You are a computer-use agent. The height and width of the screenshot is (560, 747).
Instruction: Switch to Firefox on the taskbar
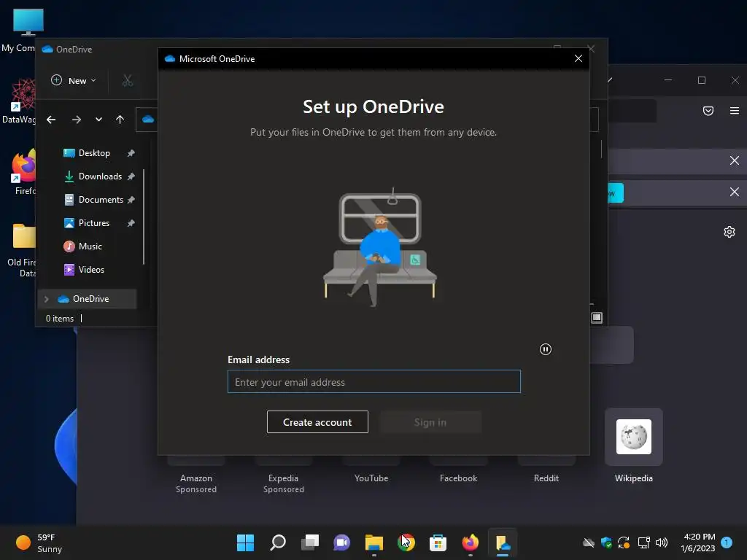[471, 542]
